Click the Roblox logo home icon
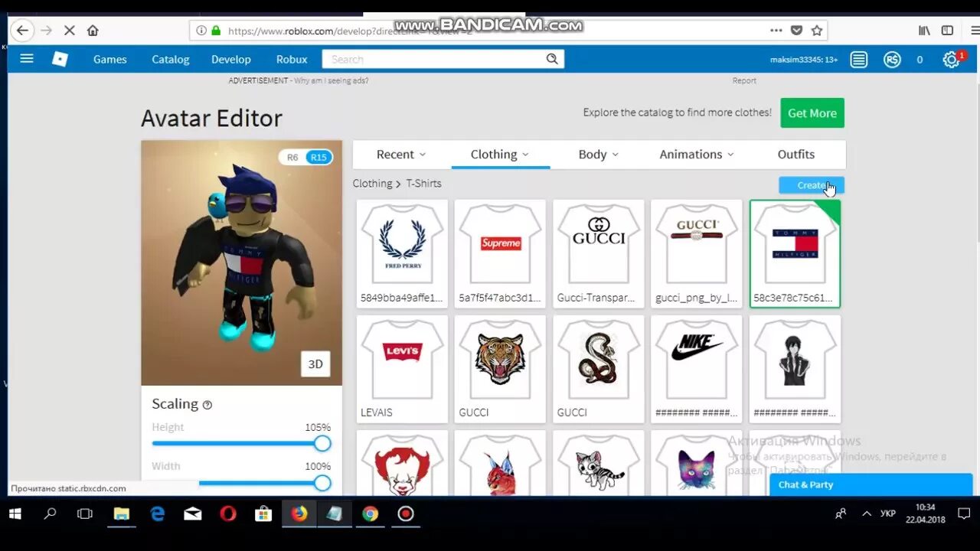 [60, 59]
